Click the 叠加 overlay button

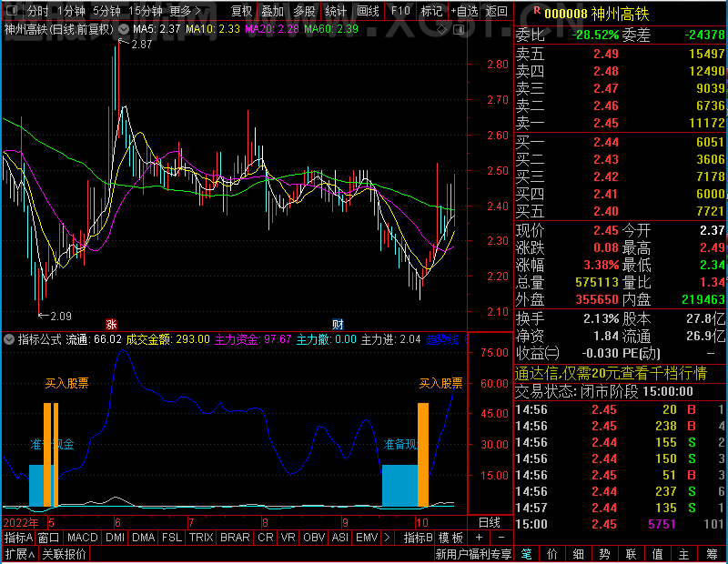tap(272, 11)
